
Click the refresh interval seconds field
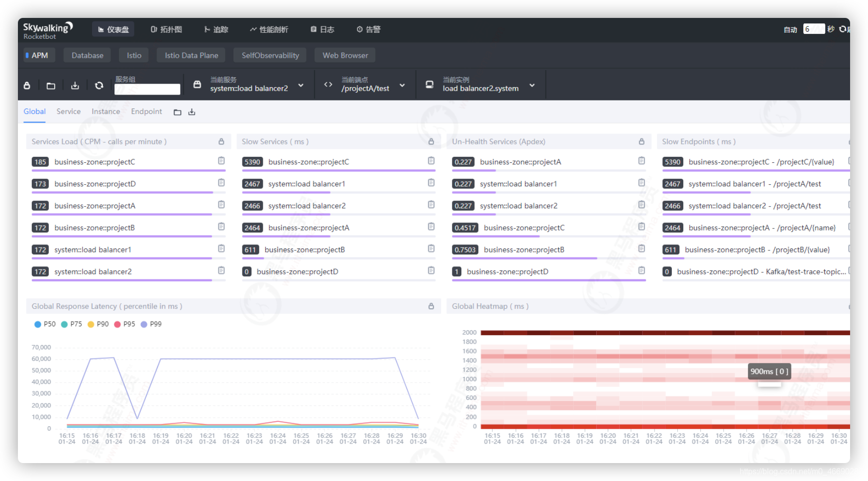point(814,29)
